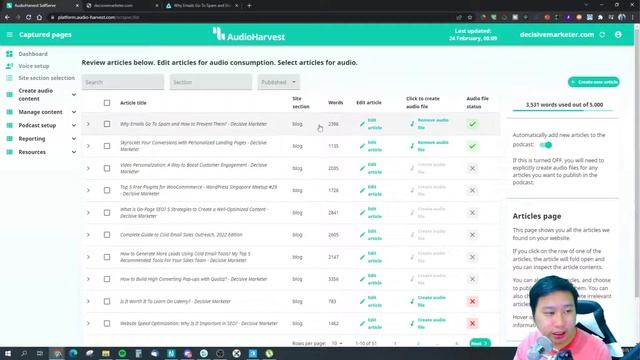Expand the Manage content sidebar section
This screenshot has width=640, height=360.
(74, 112)
